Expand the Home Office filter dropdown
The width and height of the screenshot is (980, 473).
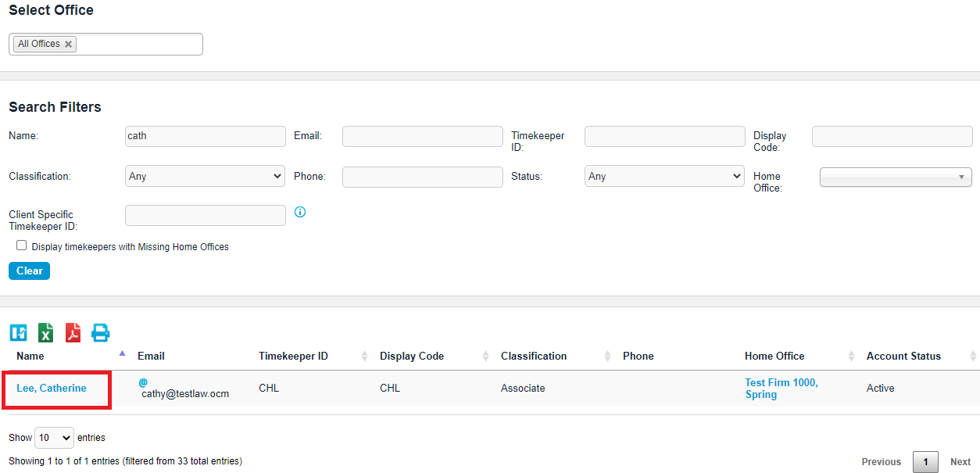pos(896,177)
